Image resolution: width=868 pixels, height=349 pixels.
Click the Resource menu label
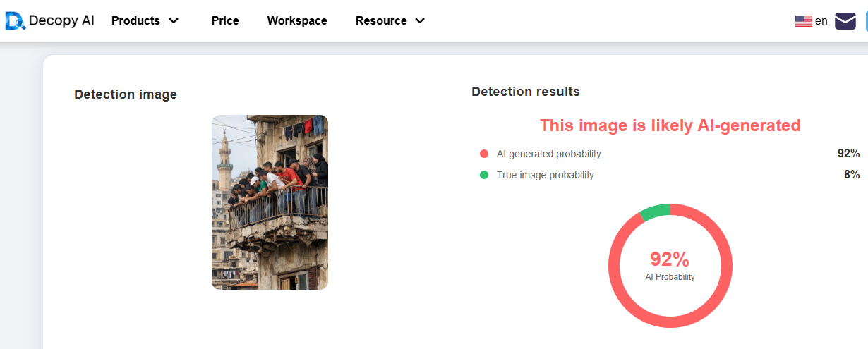(x=381, y=21)
